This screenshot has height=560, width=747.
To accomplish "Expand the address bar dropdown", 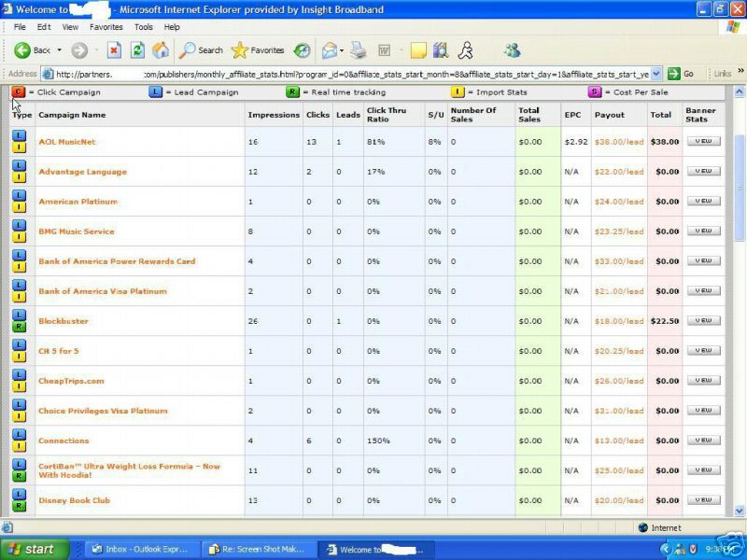I will 656,74.
